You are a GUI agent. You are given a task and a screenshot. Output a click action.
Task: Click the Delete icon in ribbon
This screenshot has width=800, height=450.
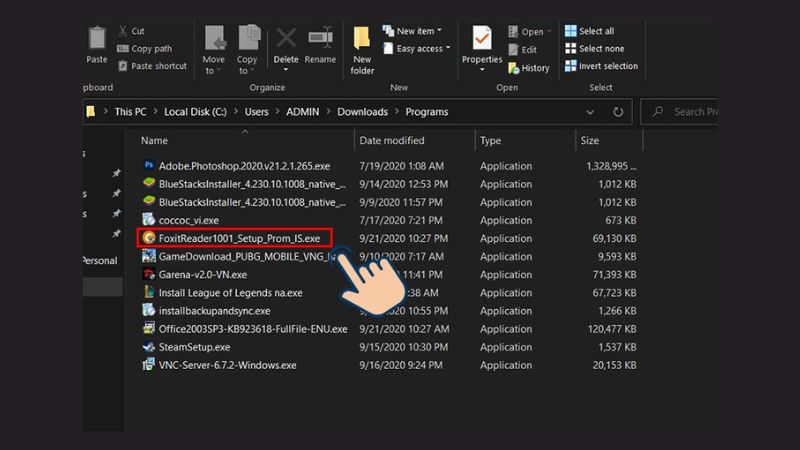286,45
